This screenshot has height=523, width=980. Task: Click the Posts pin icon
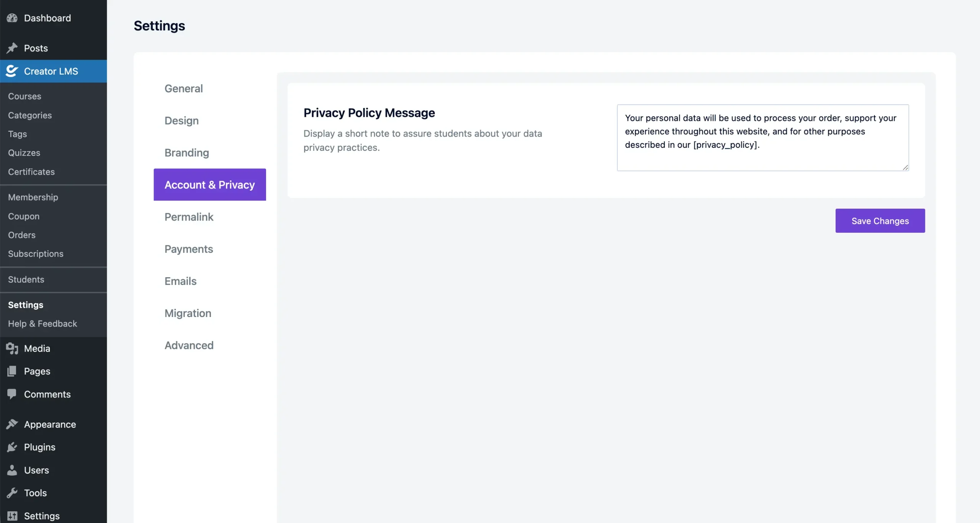coord(12,48)
